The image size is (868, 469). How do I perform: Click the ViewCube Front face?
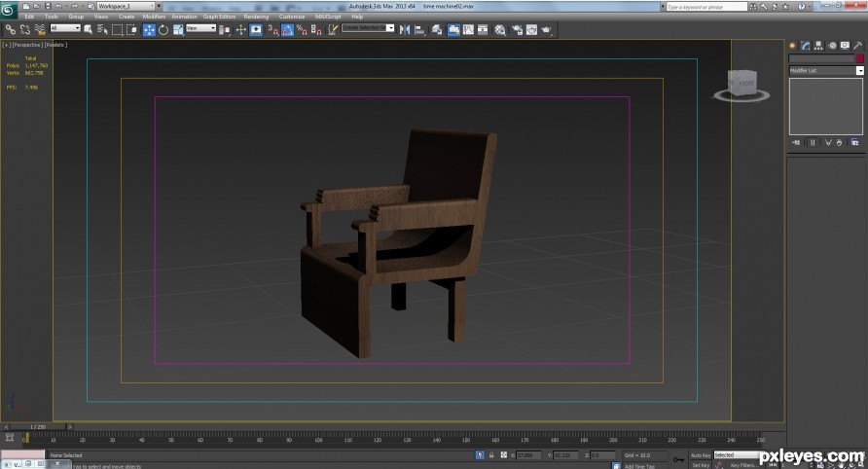(744, 83)
